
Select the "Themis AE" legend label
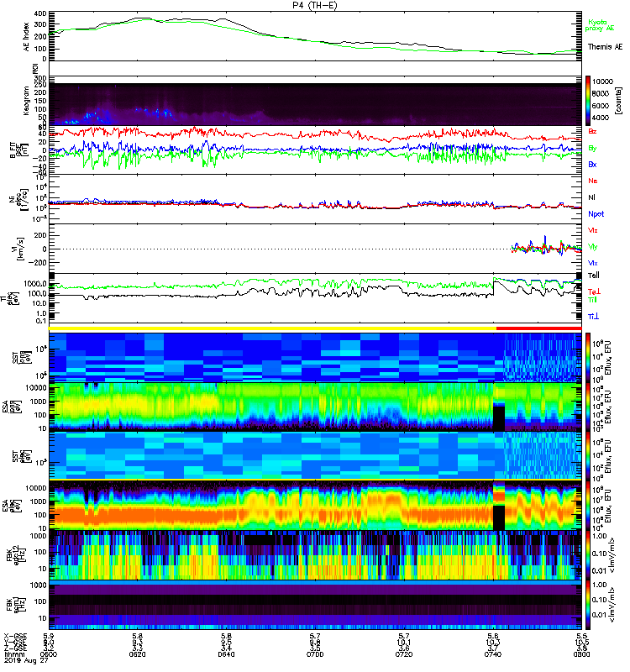click(605, 47)
